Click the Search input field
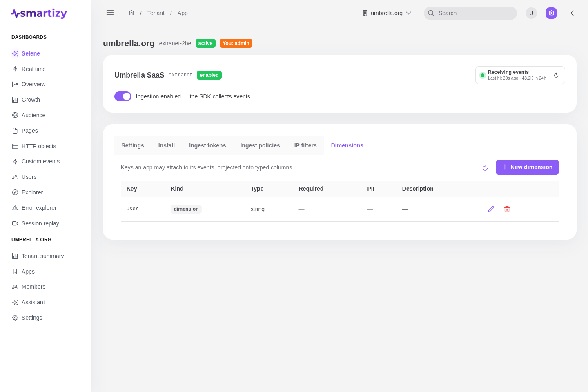588x392 pixels. click(470, 13)
